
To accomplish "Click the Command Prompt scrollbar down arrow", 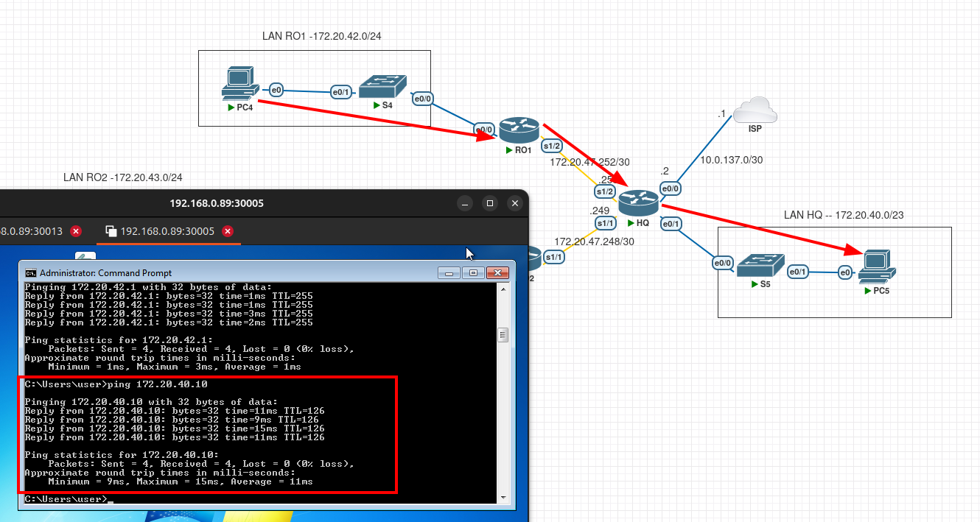I will coord(503,497).
